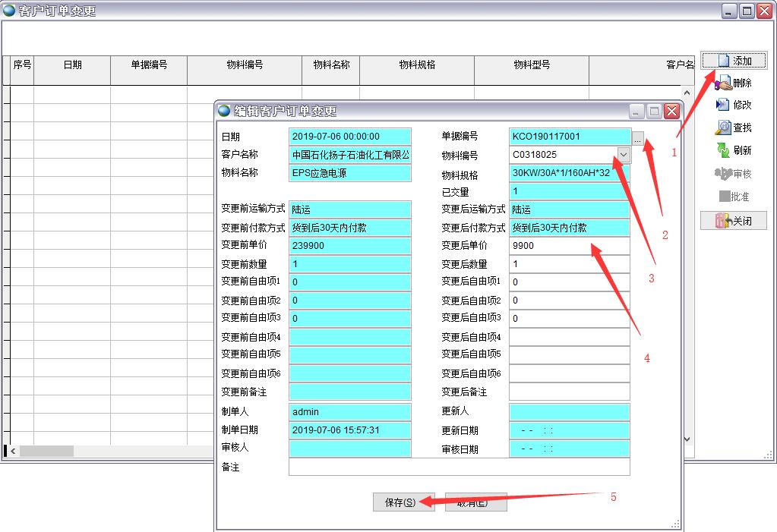Click the 备注 remarks field

[459, 467]
